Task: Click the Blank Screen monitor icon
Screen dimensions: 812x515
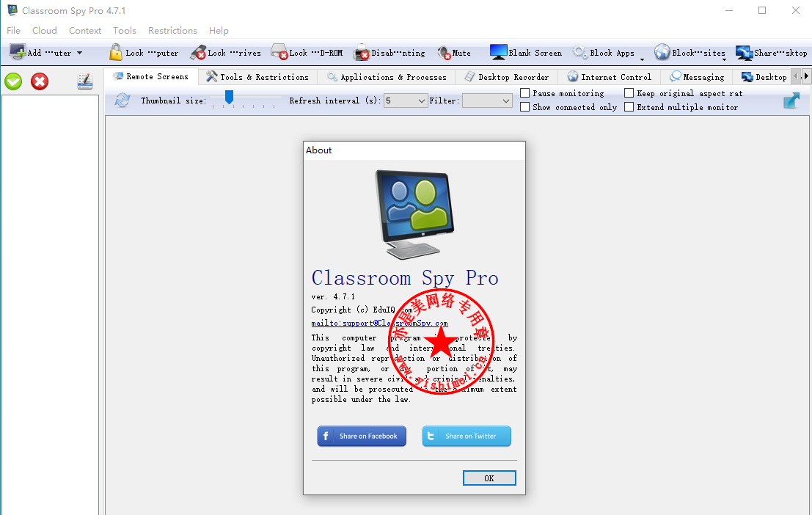Action: click(x=498, y=52)
